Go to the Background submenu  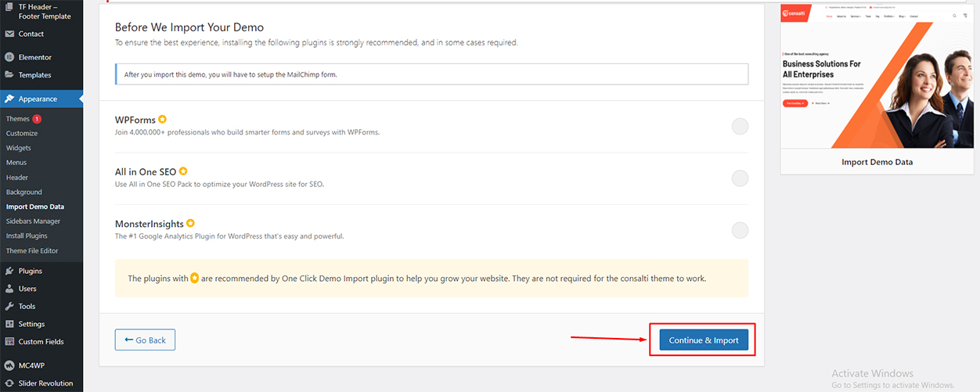(24, 192)
